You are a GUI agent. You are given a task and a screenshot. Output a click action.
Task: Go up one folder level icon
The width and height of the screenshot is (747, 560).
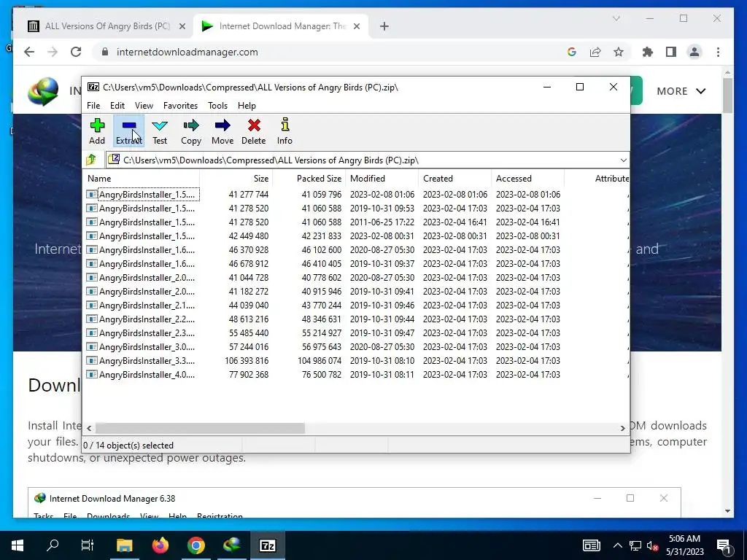pyautogui.click(x=91, y=160)
